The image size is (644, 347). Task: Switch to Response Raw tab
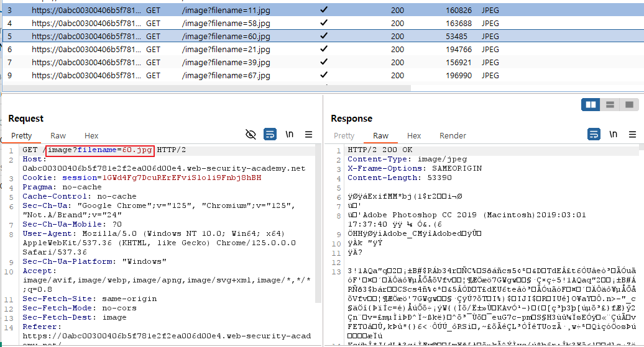tap(380, 136)
